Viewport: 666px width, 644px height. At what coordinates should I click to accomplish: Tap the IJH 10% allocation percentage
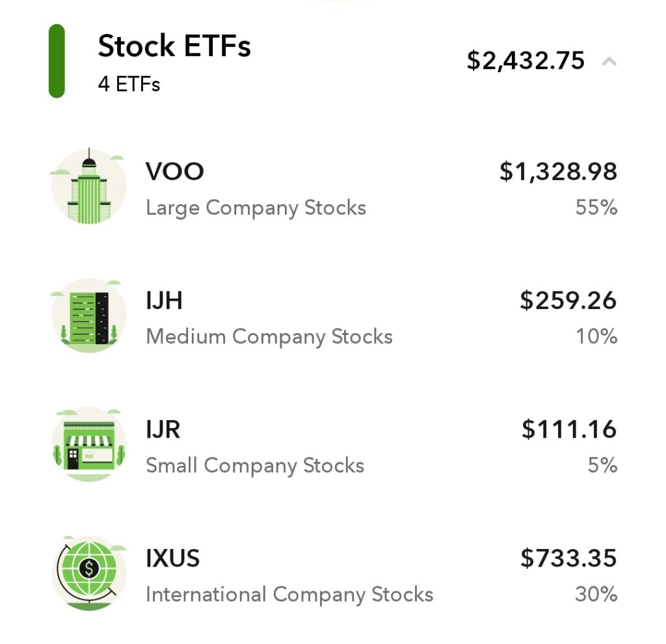(x=596, y=336)
